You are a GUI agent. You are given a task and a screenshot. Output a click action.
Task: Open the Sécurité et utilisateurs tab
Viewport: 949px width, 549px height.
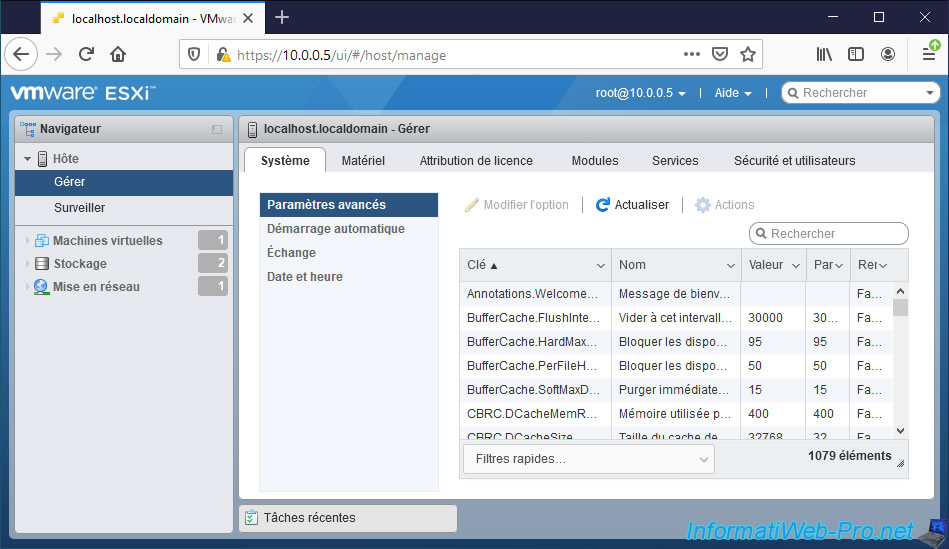[x=794, y=161]
